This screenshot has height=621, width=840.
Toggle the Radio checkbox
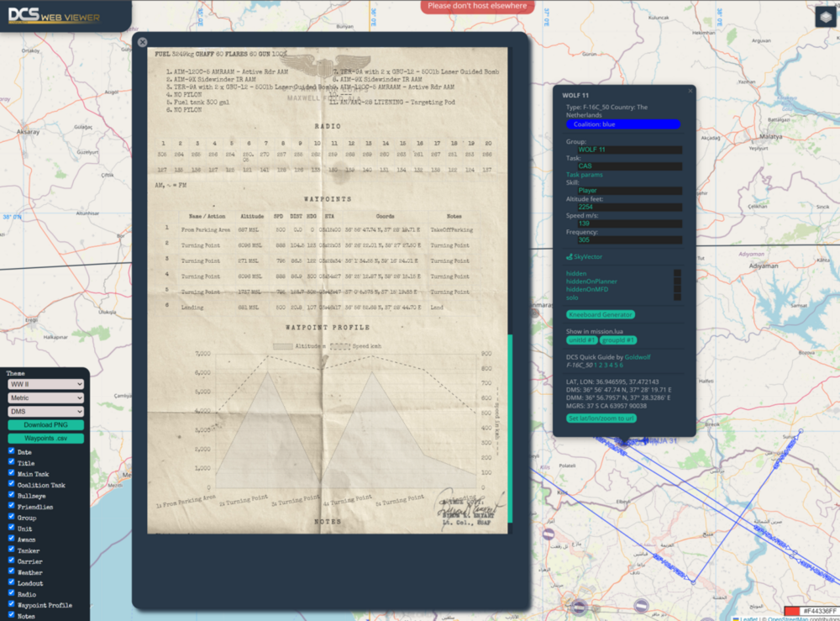point(11,593)
